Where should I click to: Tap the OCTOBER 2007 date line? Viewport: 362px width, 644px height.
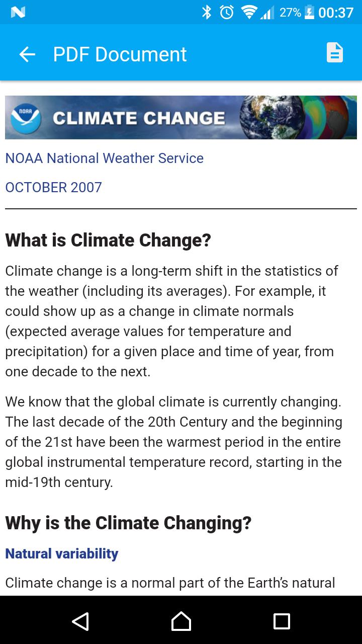[x=53, y=187]
